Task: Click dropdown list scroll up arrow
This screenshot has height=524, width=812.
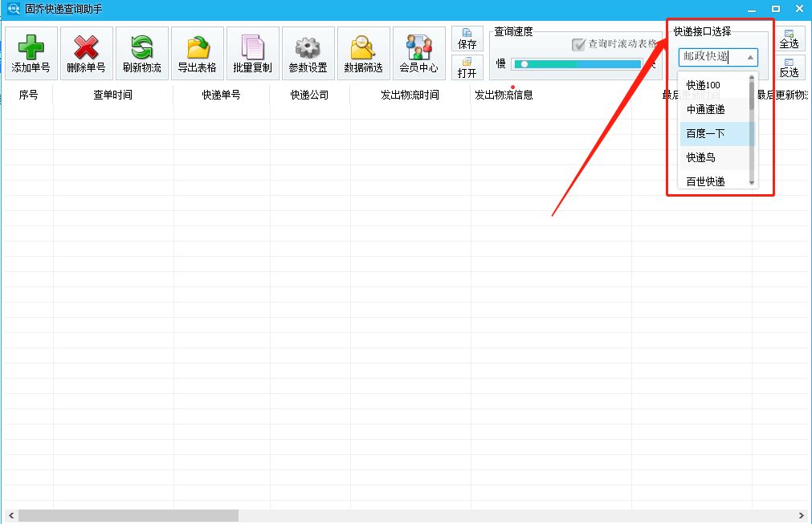Action: [x=752, y=78]
